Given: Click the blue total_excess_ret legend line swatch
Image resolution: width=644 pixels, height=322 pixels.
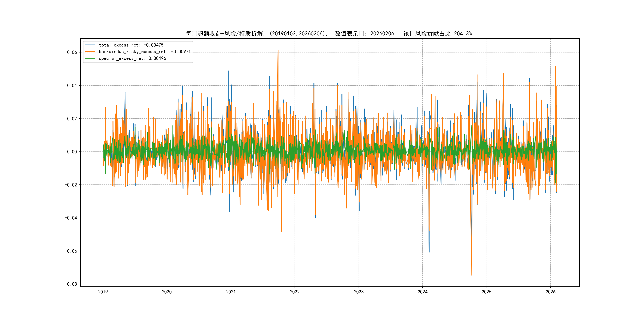Looking at the screenshot, I should (x=90, y=45).
